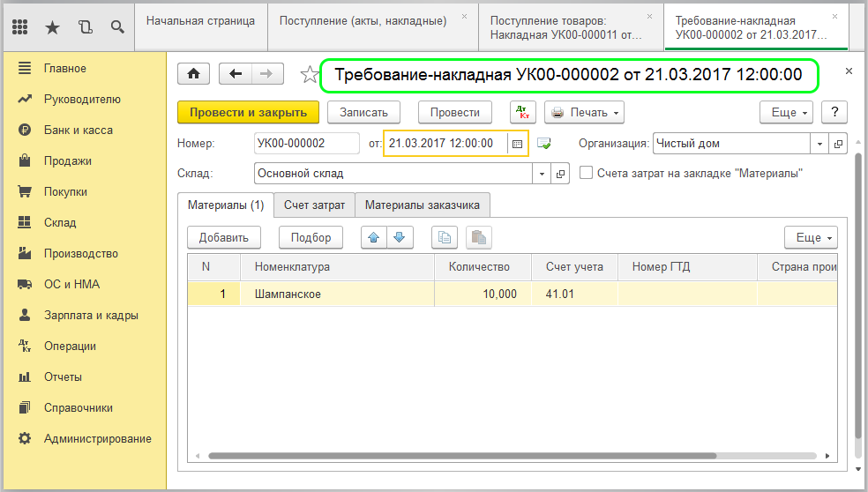Open the sections menu grid icon
868x492 pixels.
pyautogui.click(x=20, y=26)
